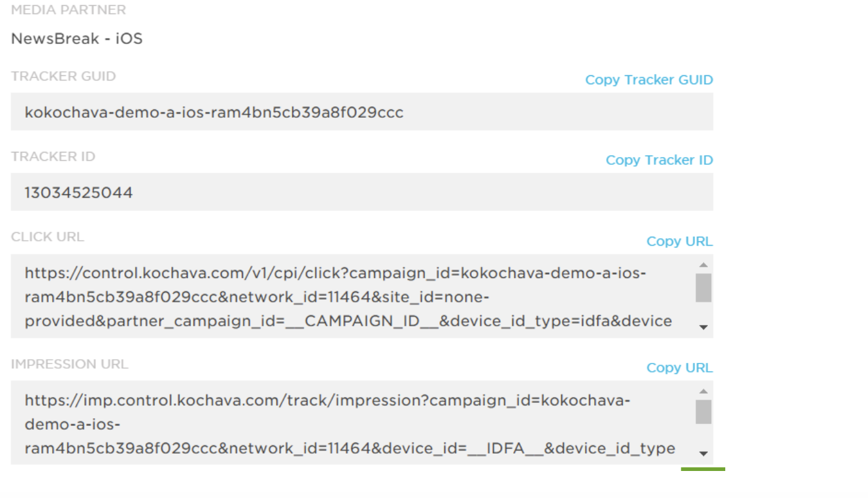
Task: Click the NewsBreak - iOS media partner text
Action: (x=77, y=39)
